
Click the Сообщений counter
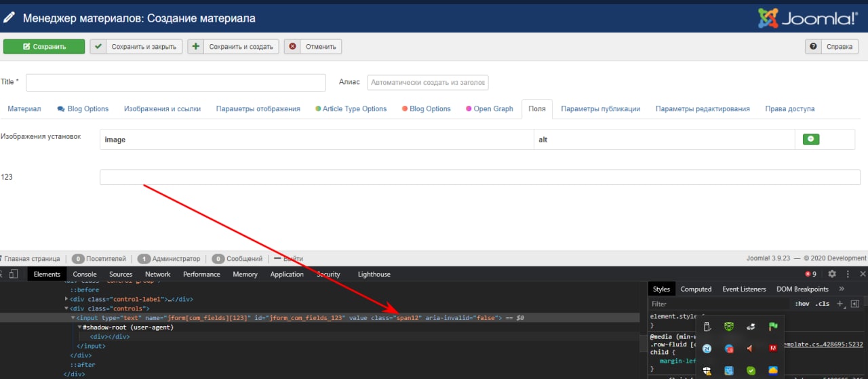point(237,258)
